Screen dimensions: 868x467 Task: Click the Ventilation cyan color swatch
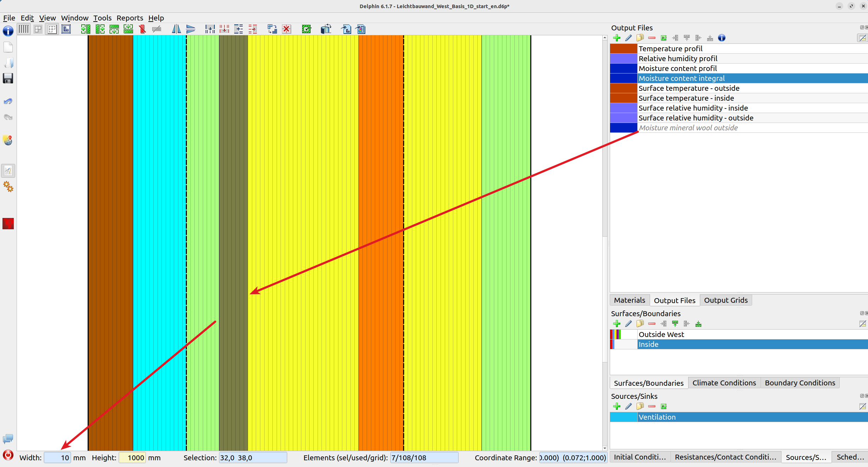pyautogui.click(x=624, y=417)
